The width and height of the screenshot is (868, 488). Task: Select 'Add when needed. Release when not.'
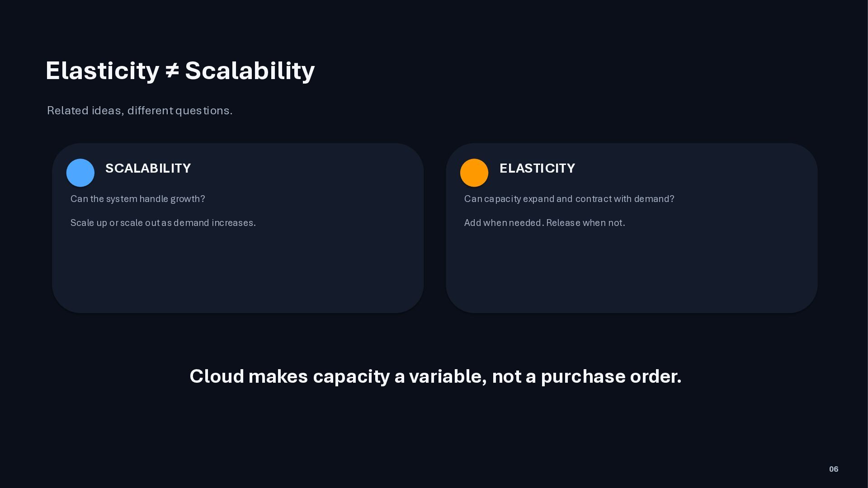[545, 223]
